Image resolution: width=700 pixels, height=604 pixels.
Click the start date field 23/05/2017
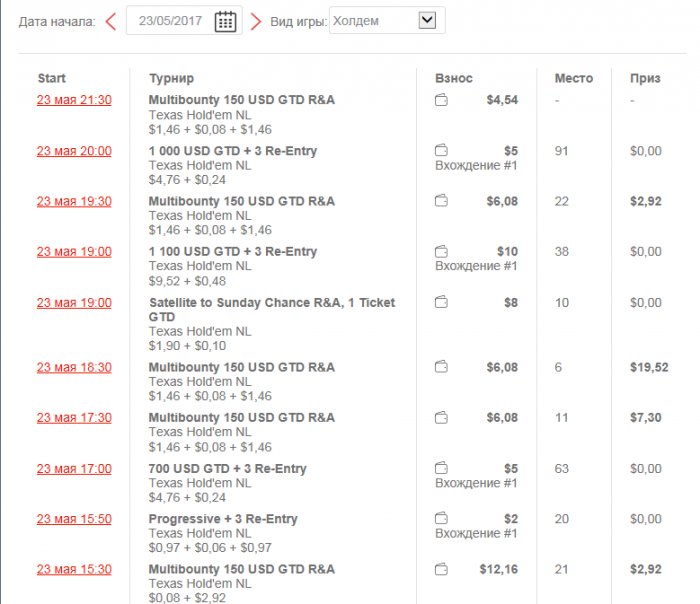click(x=170, y=21)
